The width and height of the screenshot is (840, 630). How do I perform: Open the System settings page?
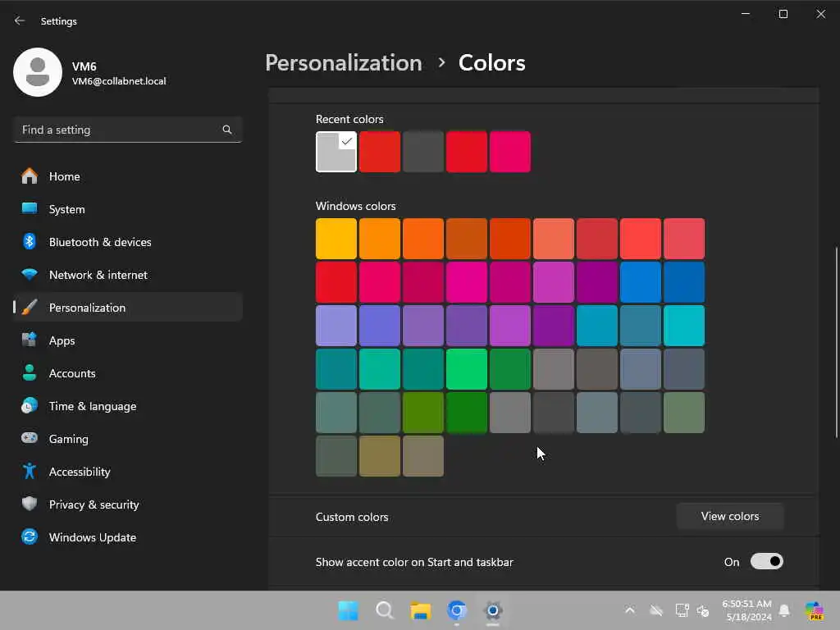tap(127, 209)
